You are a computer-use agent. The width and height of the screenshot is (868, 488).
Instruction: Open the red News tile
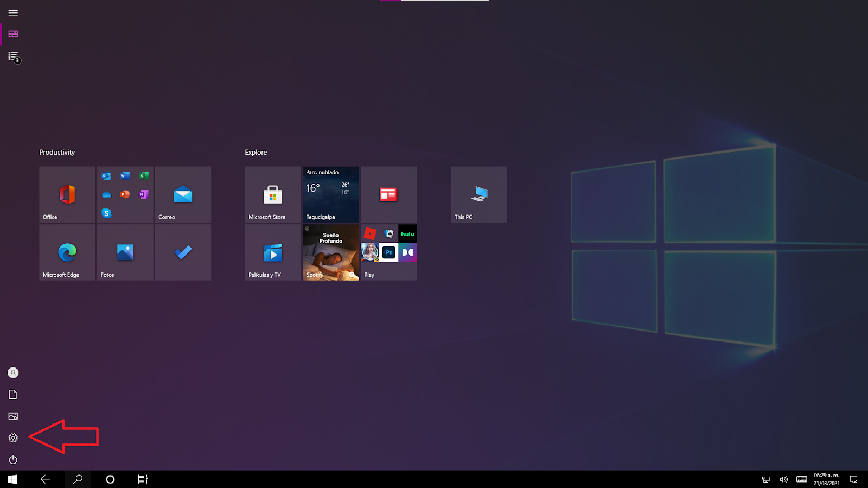click(389, 194)
